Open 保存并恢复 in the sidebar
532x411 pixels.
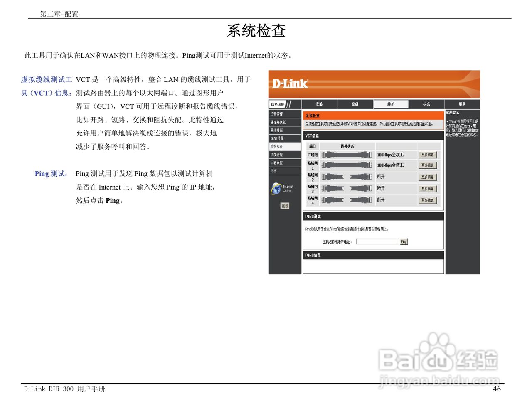tap(285, 122)
